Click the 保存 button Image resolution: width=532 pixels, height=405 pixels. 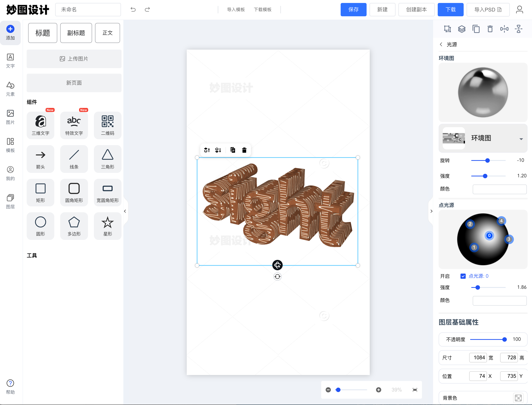[353, 9]
